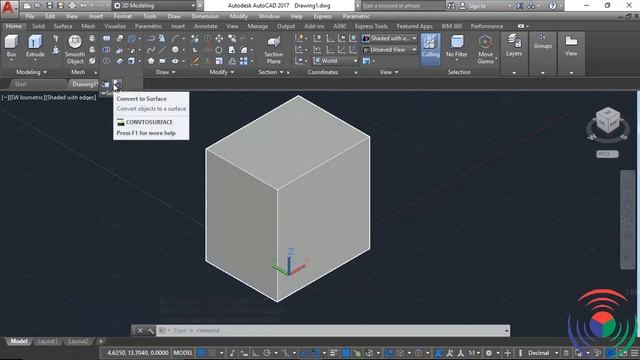Click the New drawing icon in Quick Access
This screenshot has height=360, width=640.
click(x=27, y=6)
